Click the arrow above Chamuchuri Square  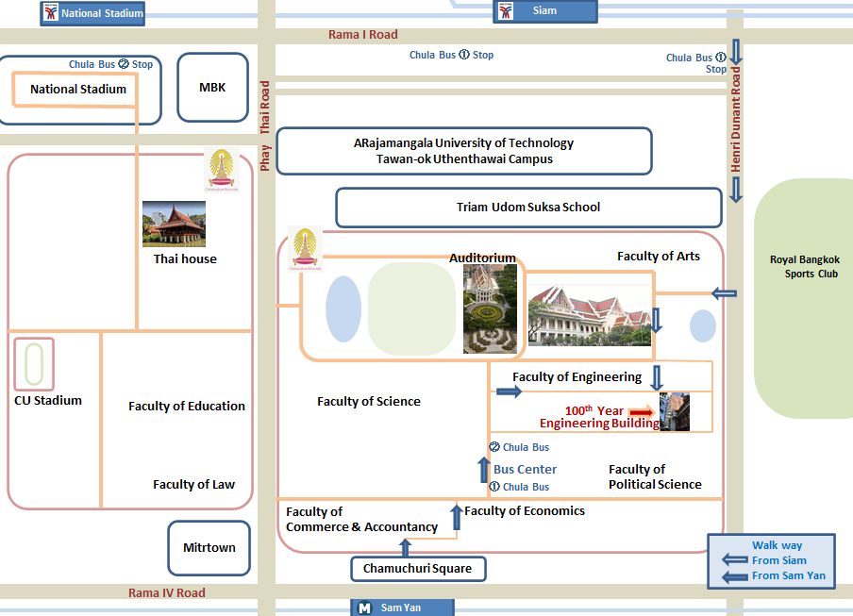[x=406, y=547]
